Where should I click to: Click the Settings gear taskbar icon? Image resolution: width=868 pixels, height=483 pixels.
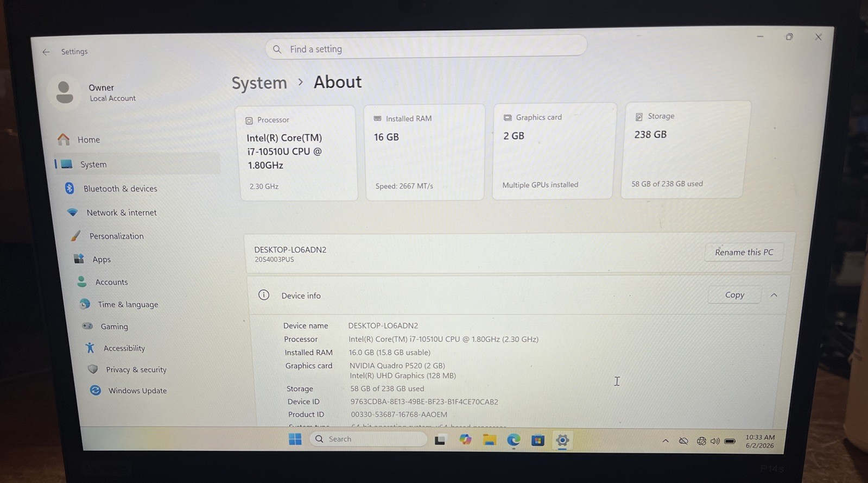coord(562,440)
